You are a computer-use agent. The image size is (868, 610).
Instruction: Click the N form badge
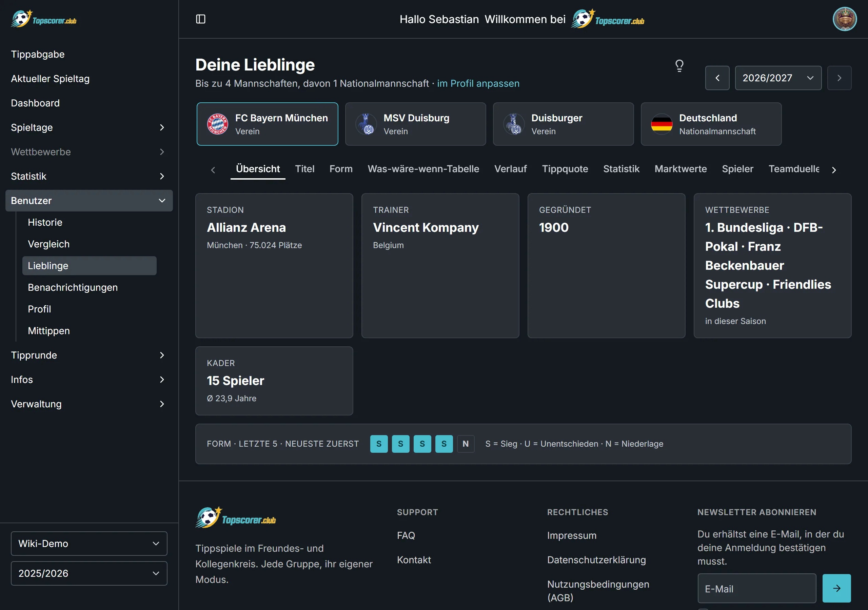click(466, 444)
